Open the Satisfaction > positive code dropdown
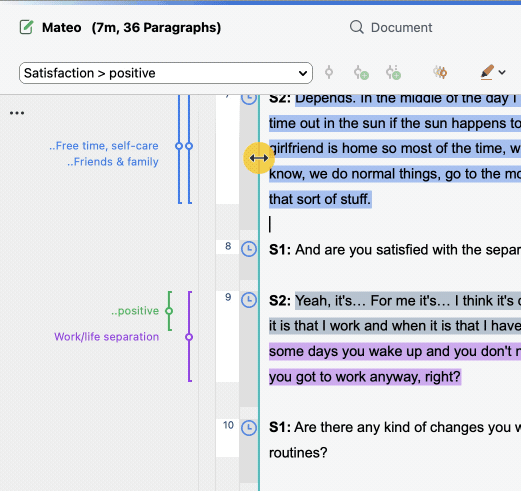521x491 pixels. pyautogui.click(x=166, y=73)
